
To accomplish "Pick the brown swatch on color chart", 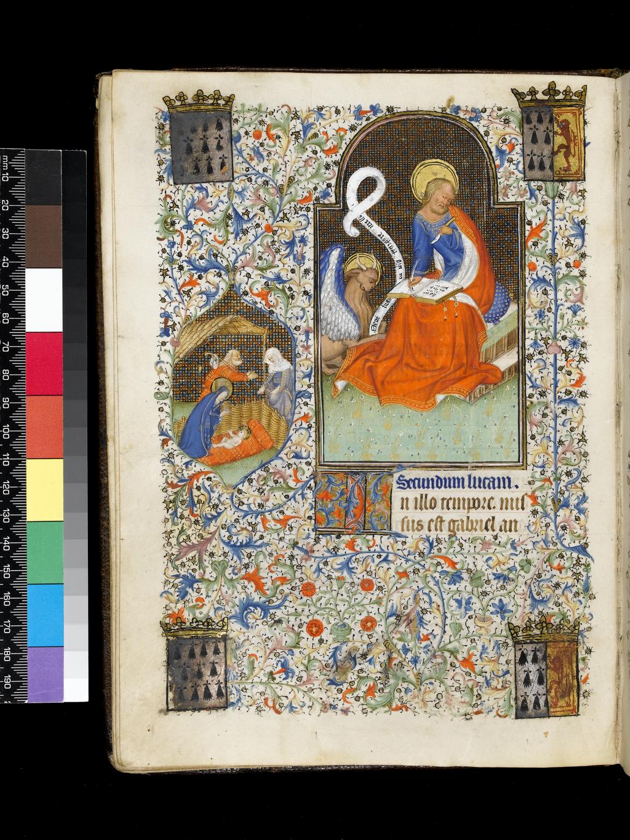I will pos(44,236).
